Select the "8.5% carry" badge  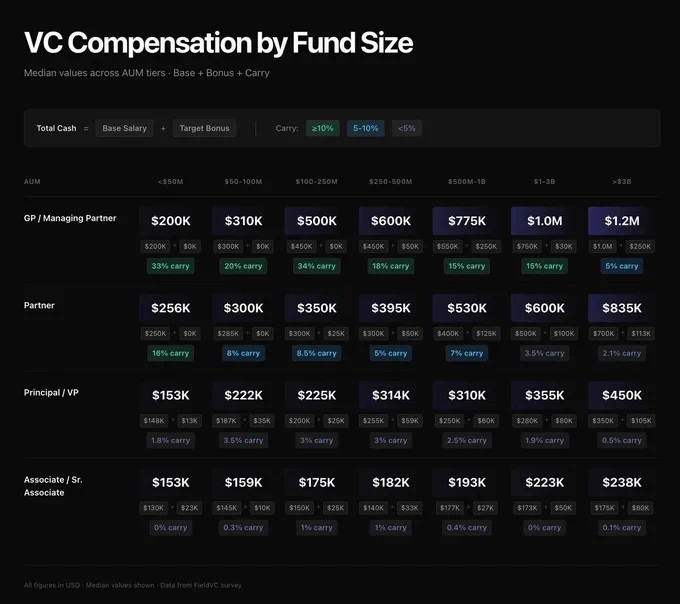317,353
